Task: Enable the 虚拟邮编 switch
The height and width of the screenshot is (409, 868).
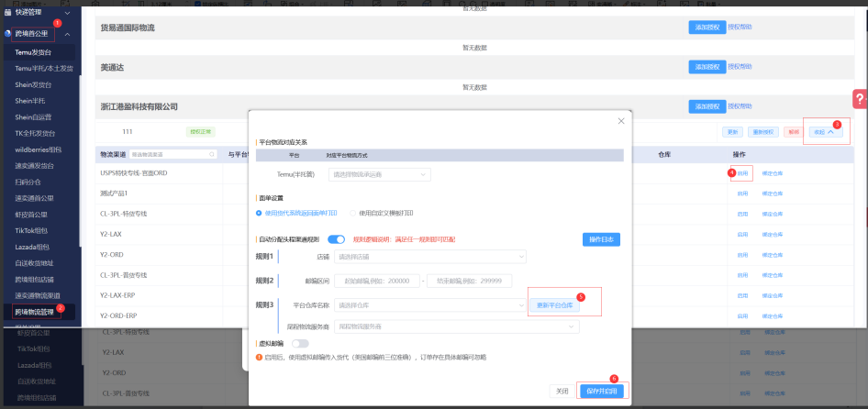Action: coord(300,344)
